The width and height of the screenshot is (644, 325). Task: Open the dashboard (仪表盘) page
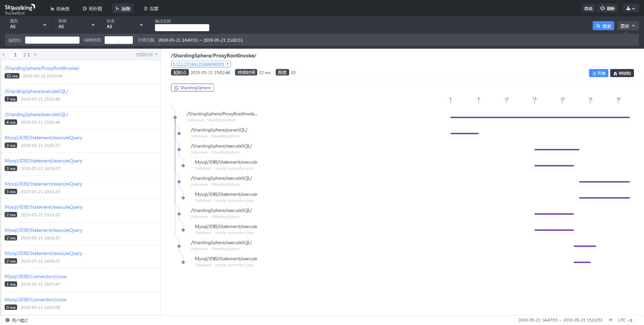60,9
